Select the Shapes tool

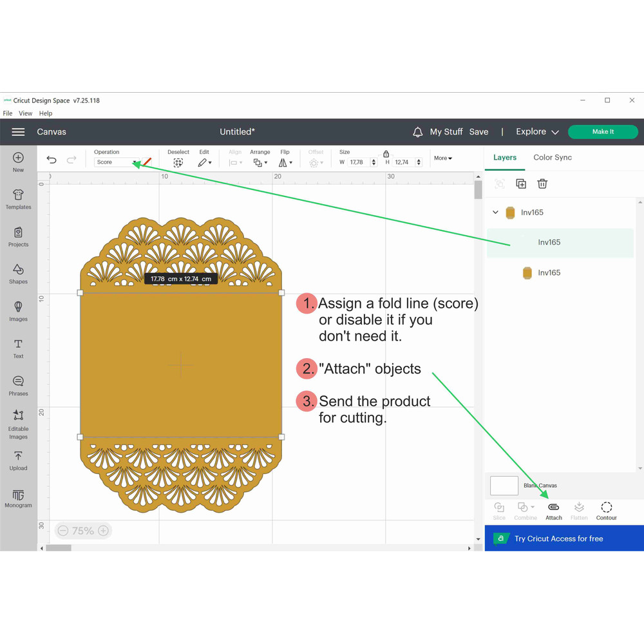18,273
